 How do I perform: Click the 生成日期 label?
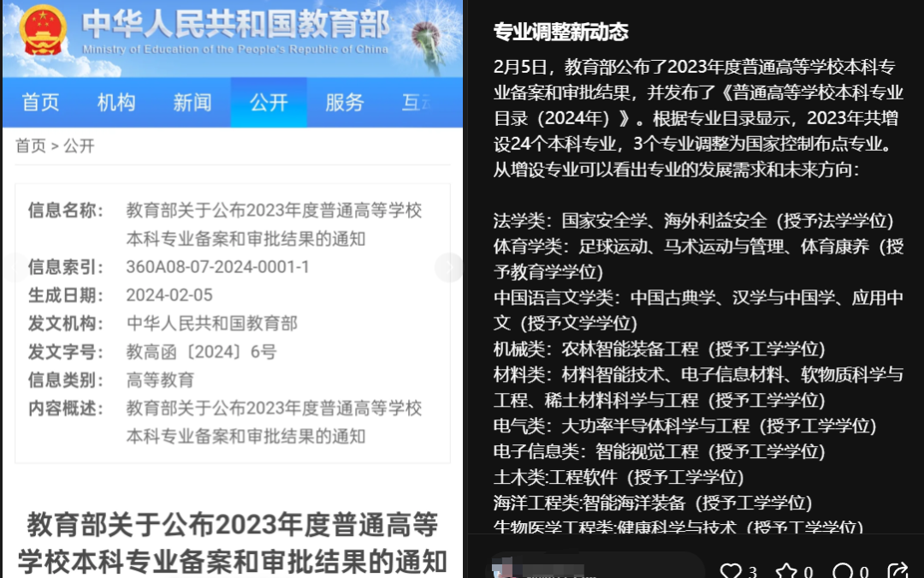65,295
